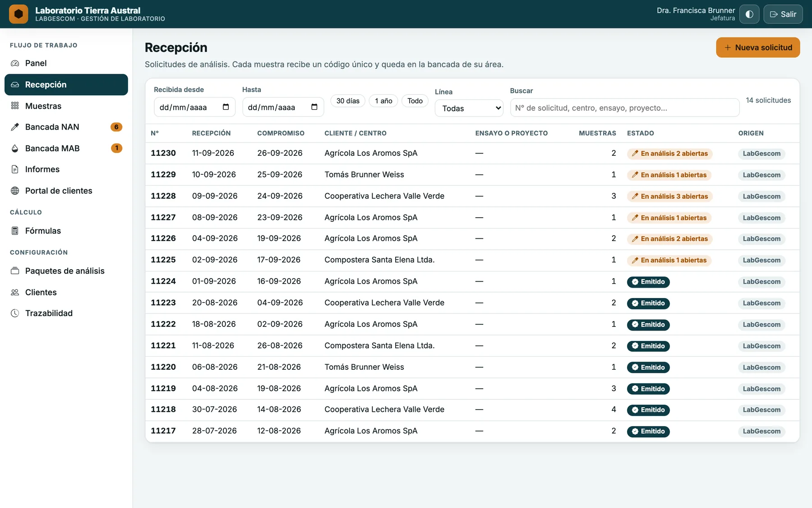812x508 pixels.
Task: Click the Compromiso column header
Action: pos(281,133)
